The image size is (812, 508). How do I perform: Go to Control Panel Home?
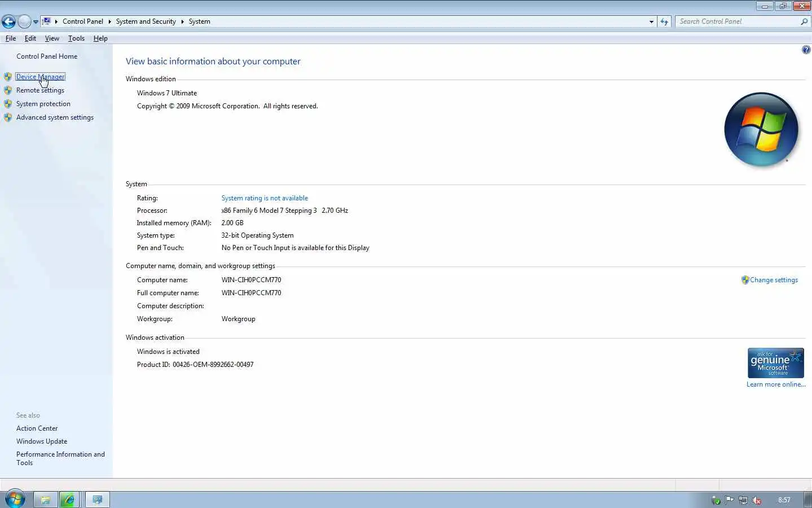tap(47, 56)
